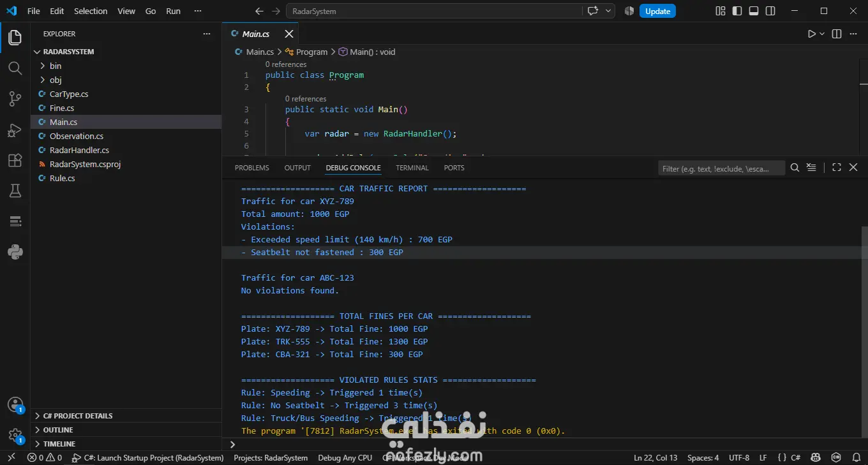The height and width of the screenshot is (465, 868).
Task: Open the Testing flask view
Action: 15,191
